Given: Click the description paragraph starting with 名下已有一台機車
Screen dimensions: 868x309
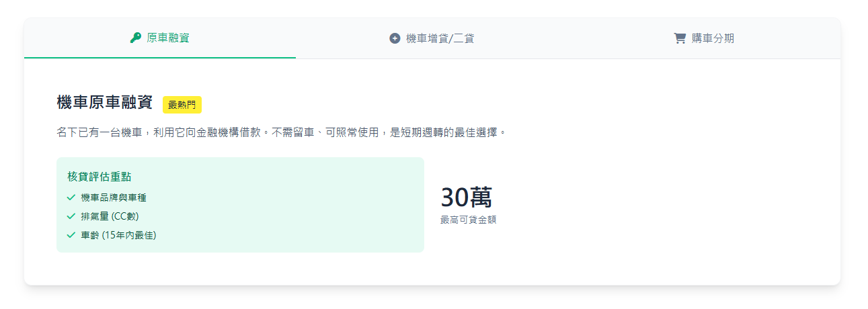Looking at the screenshot, I should tap(281, 132).
